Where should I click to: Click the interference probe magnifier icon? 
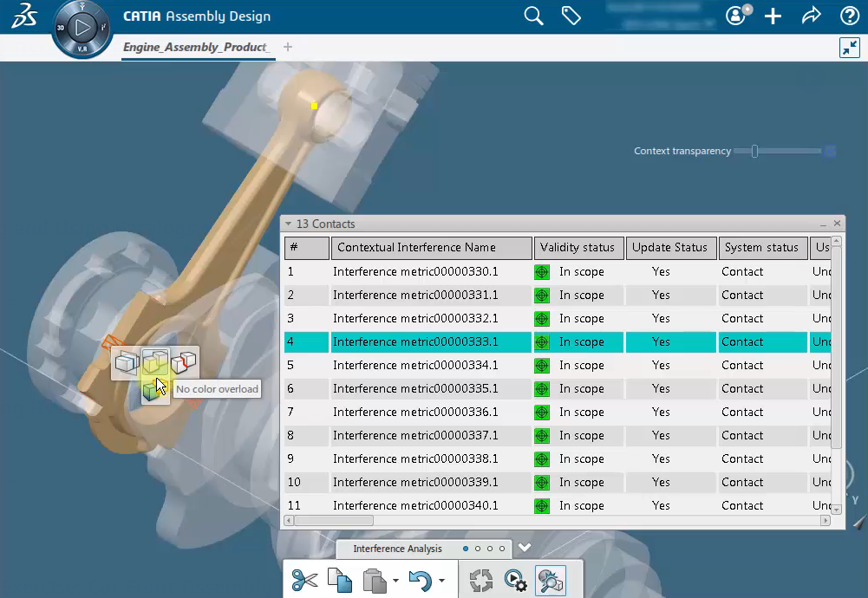tap(551, 581)
